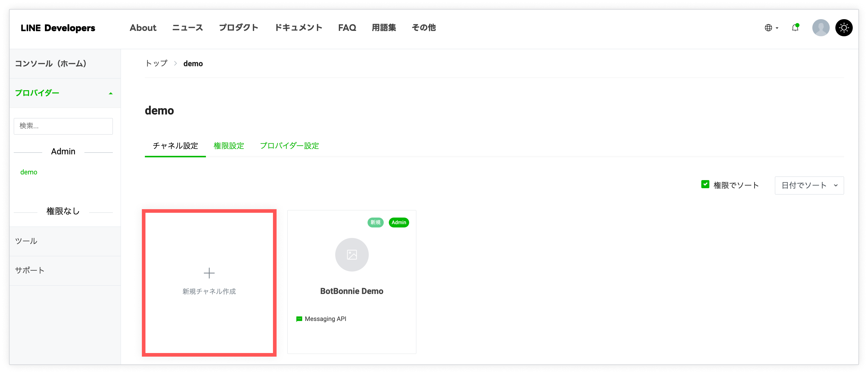Toggle the 権限でソート checkbox
The width and height of the screenshot is (868, 374).
[705, 185]
